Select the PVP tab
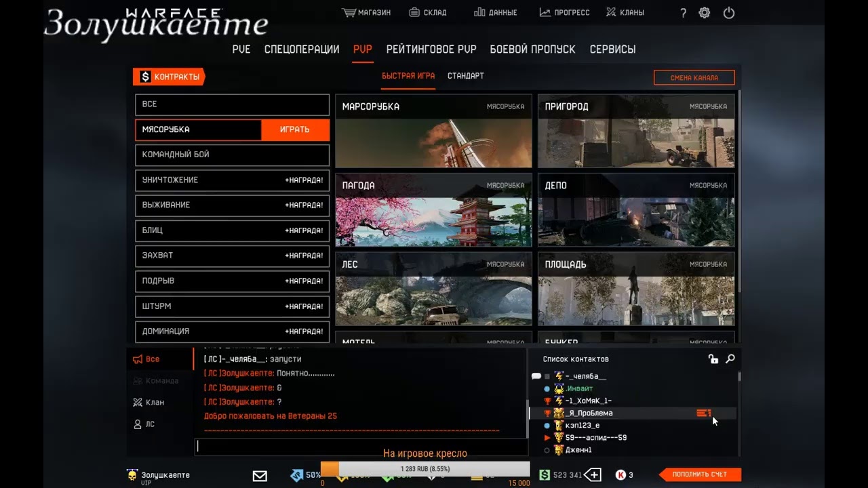The width and height of the screenshot is (868, 488). (x=362, y=49)
